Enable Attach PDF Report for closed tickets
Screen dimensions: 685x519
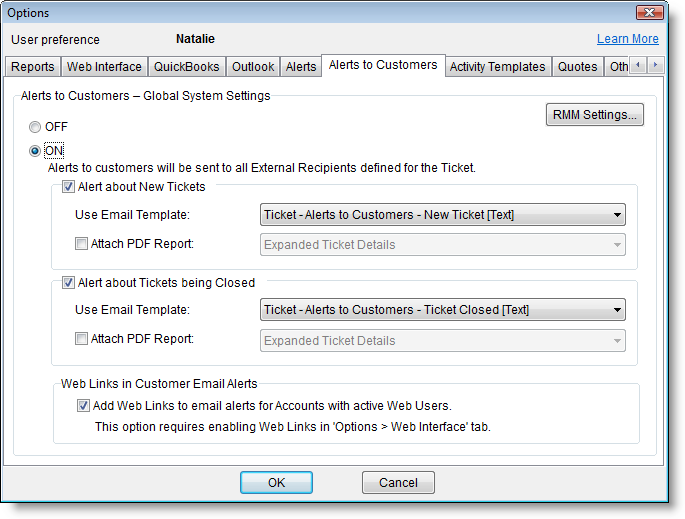click(82, 339)
